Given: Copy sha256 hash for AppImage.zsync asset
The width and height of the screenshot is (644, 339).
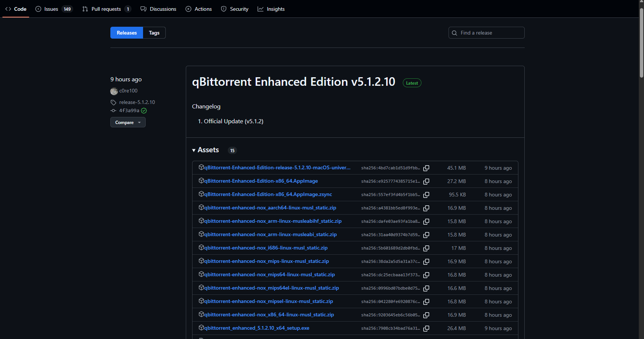Looking at the screenshot, I should click(426, 195).
